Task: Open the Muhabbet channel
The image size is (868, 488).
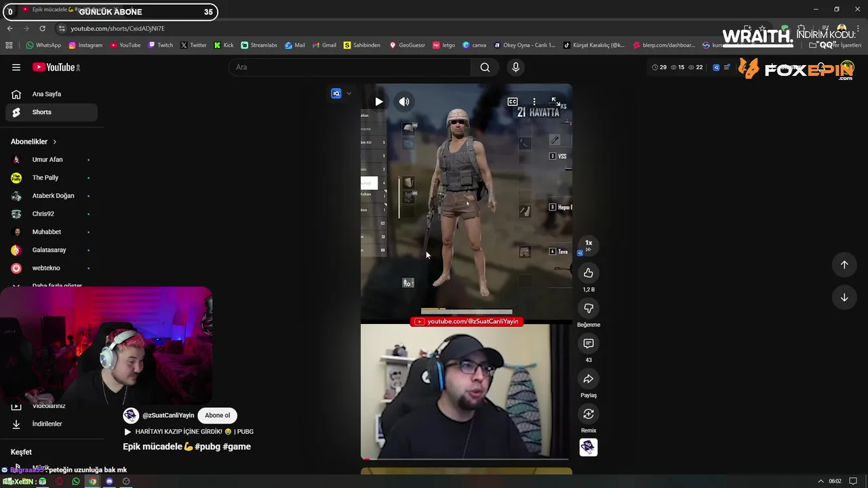Action: coord(52,232)
